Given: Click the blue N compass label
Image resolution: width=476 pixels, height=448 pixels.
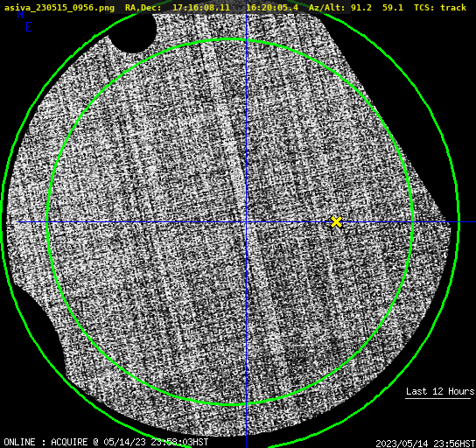Looking at the screenshot, I should [x=20, y=14].
